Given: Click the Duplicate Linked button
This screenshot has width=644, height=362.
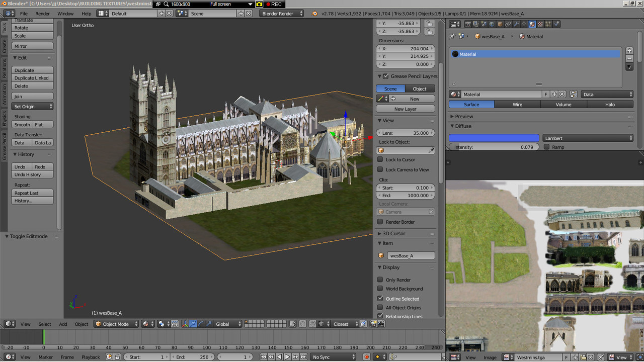Looking at the screenshot, I should [x=32, y=78].
